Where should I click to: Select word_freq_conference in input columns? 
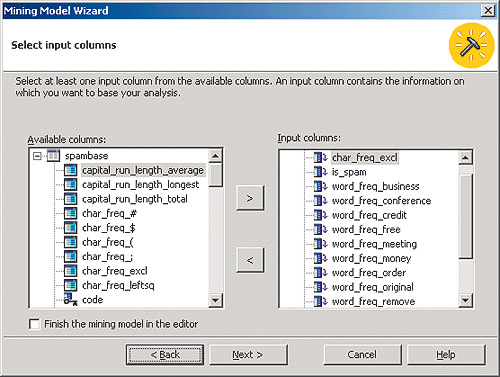382,201
